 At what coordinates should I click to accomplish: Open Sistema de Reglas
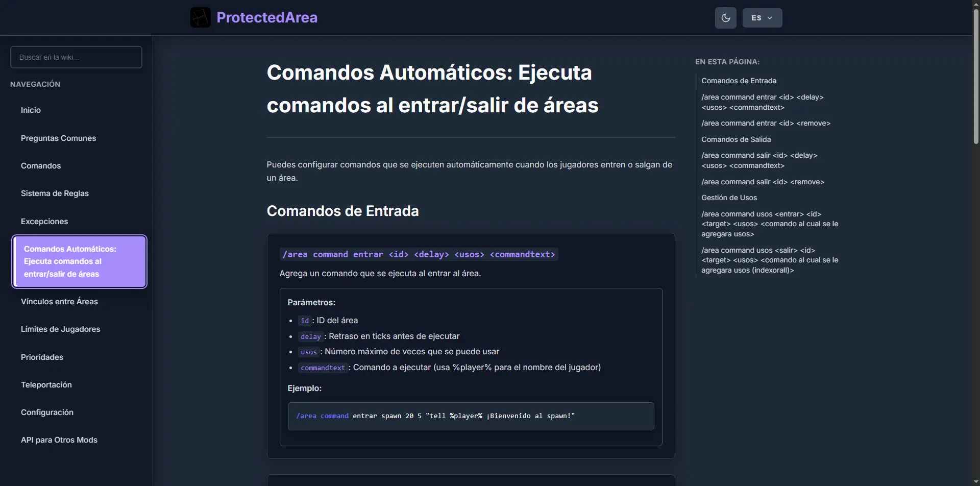[55, 193]
